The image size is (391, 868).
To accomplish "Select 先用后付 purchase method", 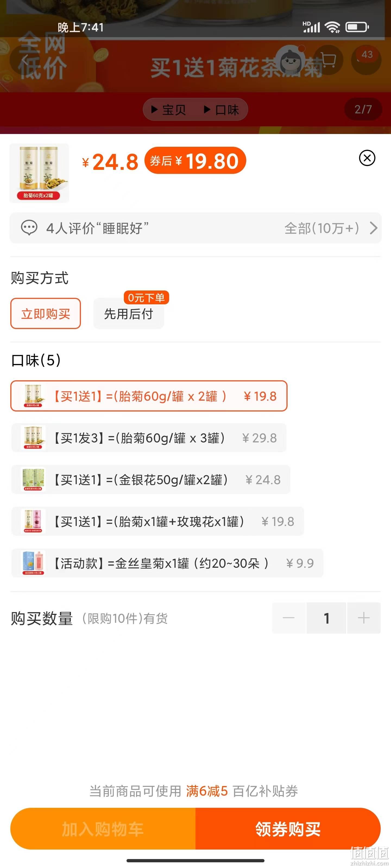I will point(128,314).
